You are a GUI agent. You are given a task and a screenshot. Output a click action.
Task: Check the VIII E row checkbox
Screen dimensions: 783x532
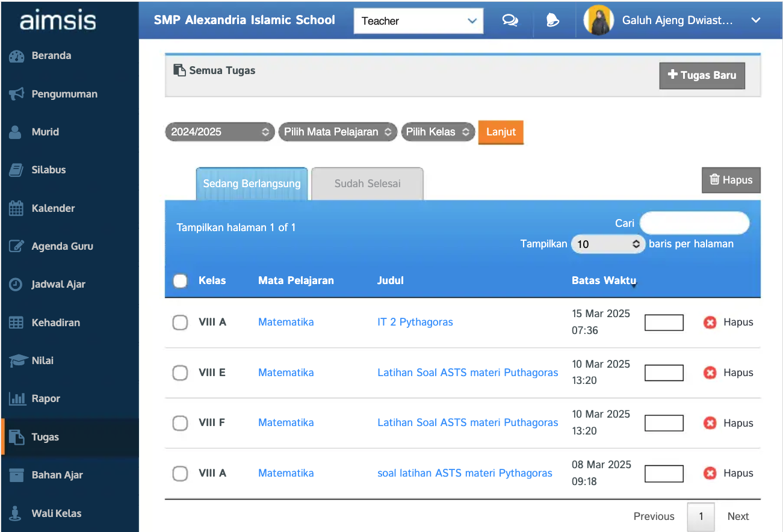point(180,373)
